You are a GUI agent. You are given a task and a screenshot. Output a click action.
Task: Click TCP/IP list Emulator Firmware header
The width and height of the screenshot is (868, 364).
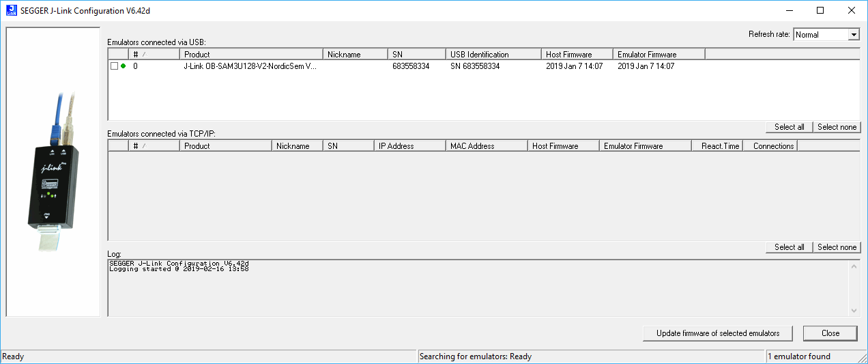646,145
